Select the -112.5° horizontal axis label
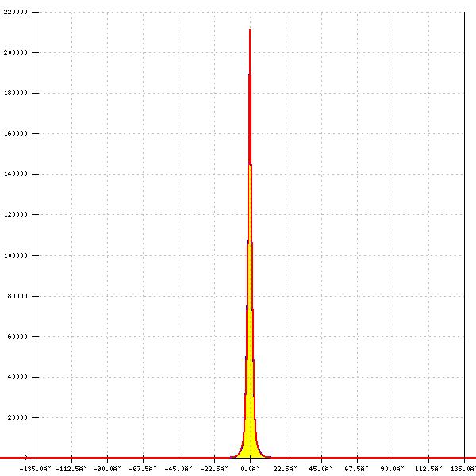Screen dimensions: 476x476 pos(71,469)
